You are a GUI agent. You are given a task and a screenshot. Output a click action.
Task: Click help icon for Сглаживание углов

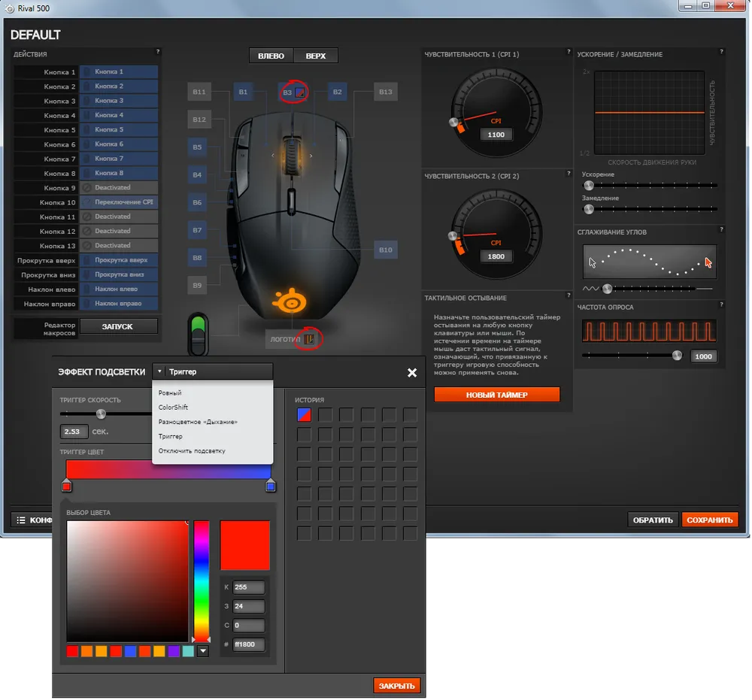721,229
